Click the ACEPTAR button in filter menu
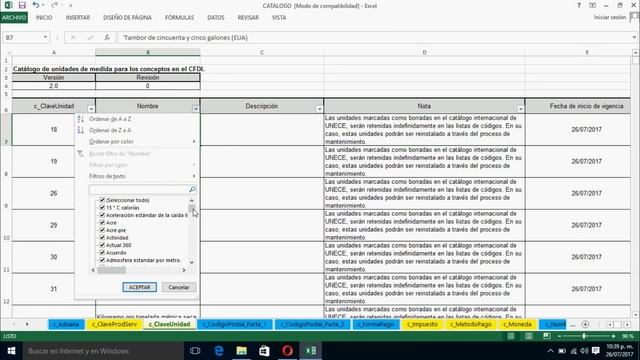The image size is (640, 360). (x=140, y=287)
